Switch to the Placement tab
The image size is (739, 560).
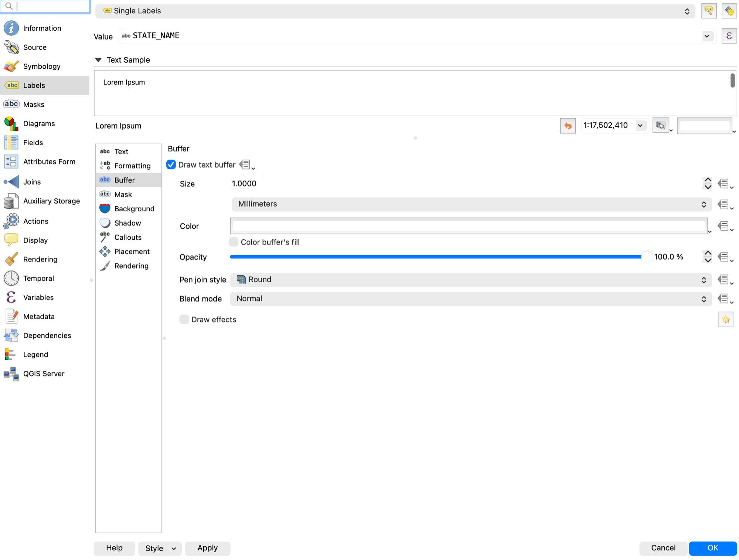click(129, 252)
